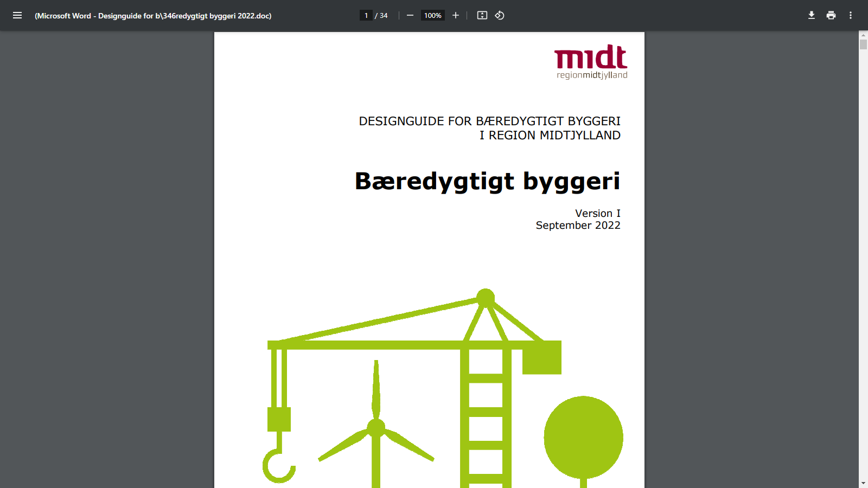Select the 100% zoom level field
868x488 pixels.
(433, 15)
